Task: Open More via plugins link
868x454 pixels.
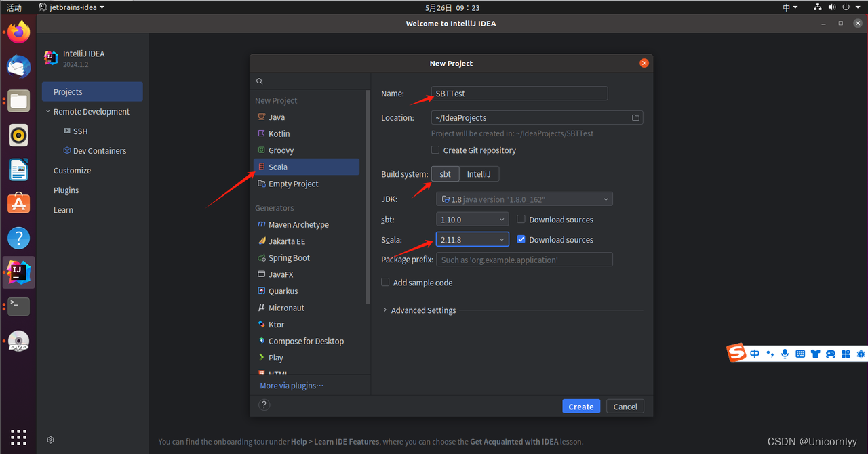Action: tap(292, 385)
